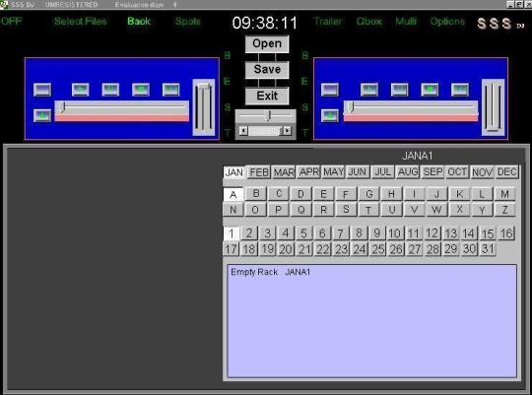
Task: Choose day 31 button
Action: point(488,249)
